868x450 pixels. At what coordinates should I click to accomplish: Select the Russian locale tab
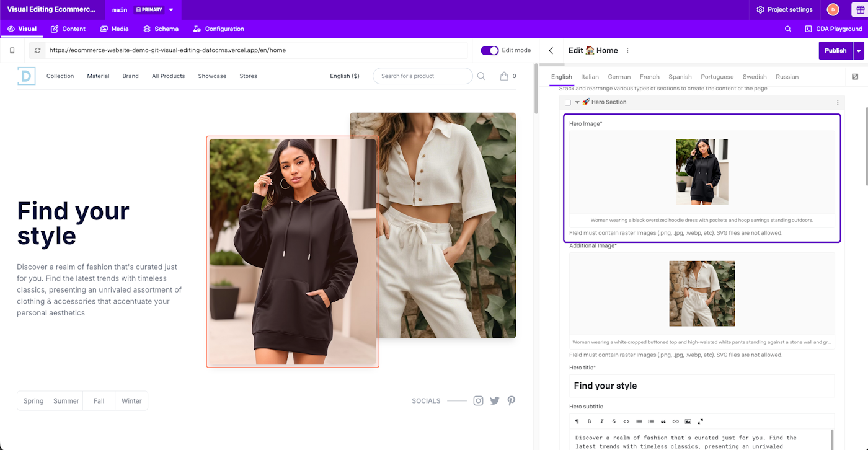point(787,77)
